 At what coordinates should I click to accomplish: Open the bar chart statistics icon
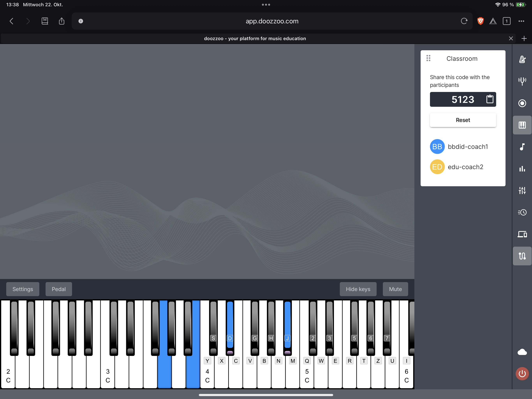522,169
